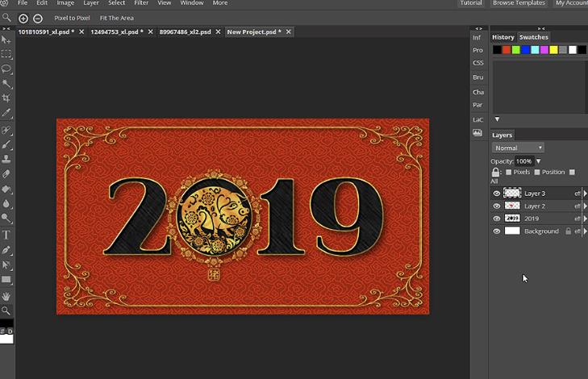Screen dimensions: 588x379
Task: Click Browse Templates button
Action: (x=519, y=3)
